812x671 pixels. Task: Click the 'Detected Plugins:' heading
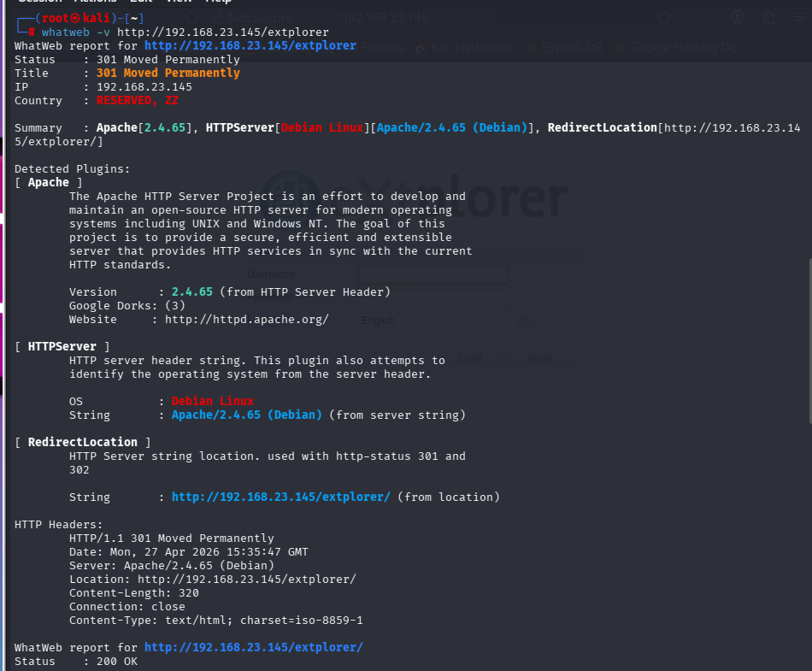coord(72,168)
